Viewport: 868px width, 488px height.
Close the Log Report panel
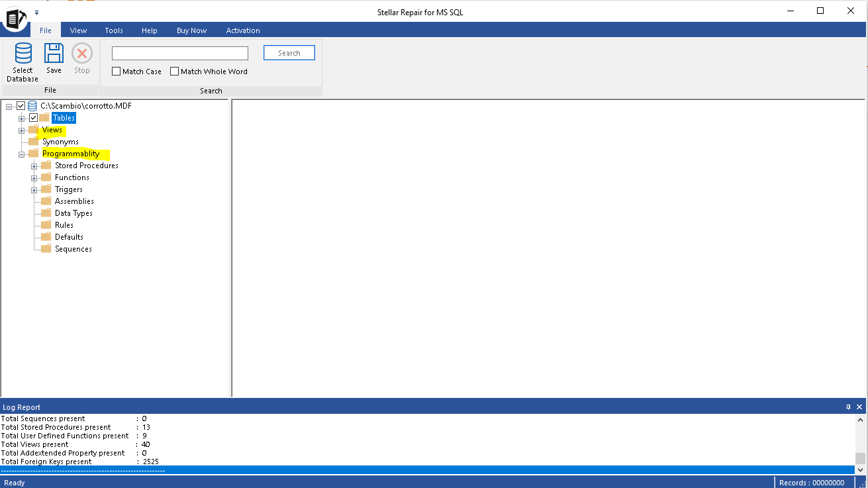pyautogui.click(x=859, y=407)
